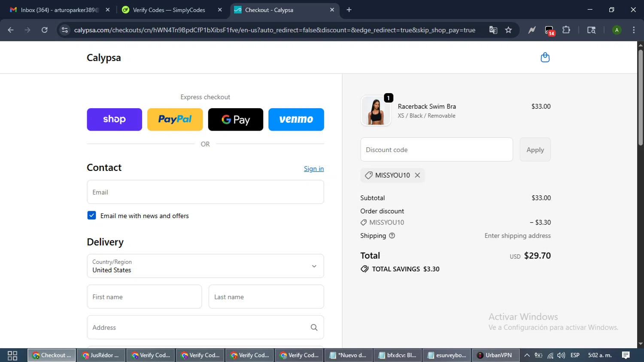644x362 pixels.
Task: Pay with PayPal button
Action: 175,119
